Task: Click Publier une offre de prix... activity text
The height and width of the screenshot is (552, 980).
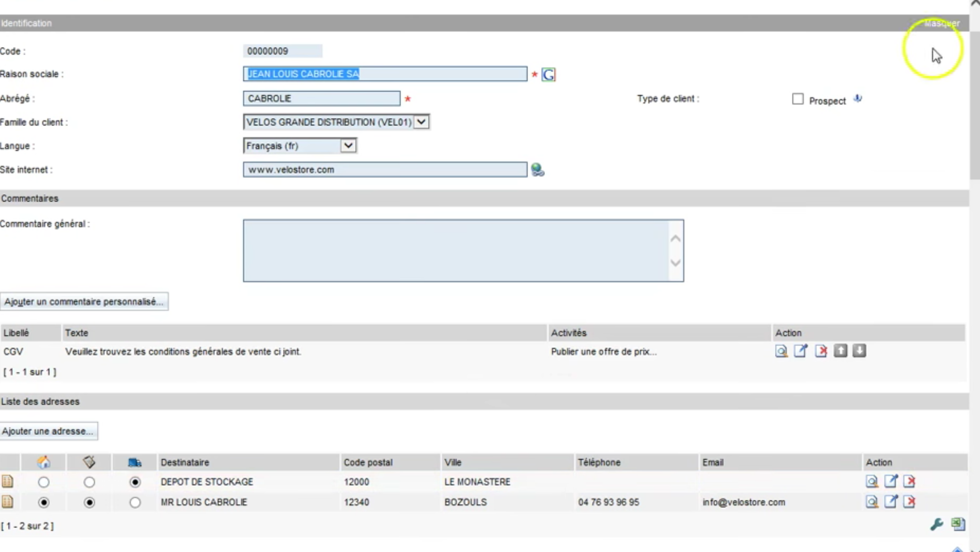Action: pos(604,352)
